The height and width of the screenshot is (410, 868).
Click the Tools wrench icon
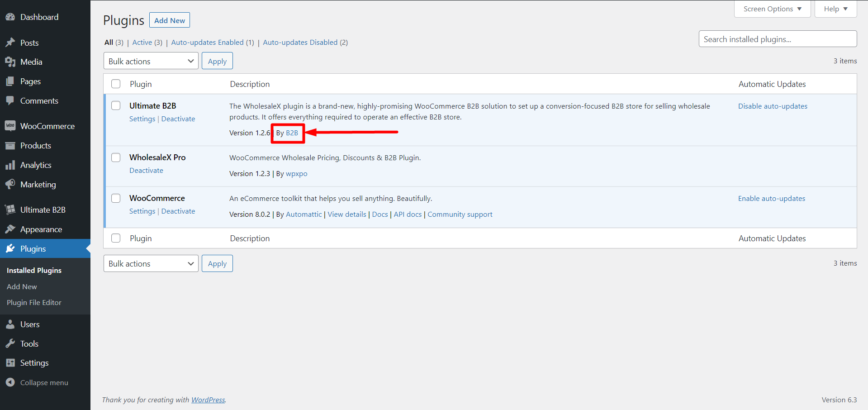click(x=10, y=343)
